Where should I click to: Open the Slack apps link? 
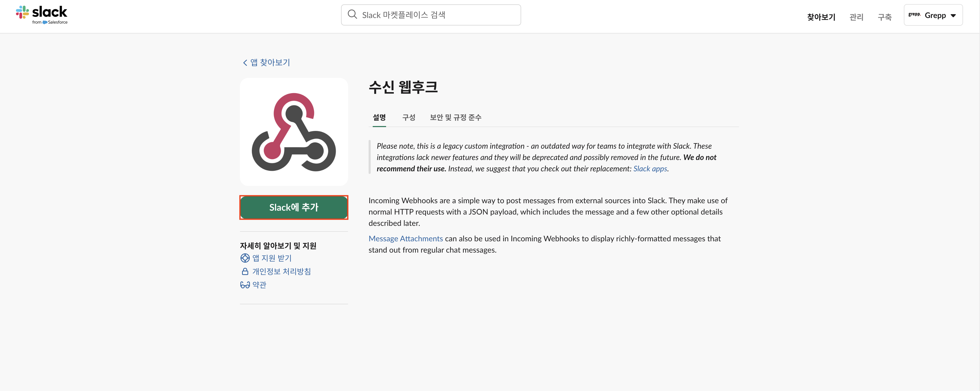[x=650, y=168]
